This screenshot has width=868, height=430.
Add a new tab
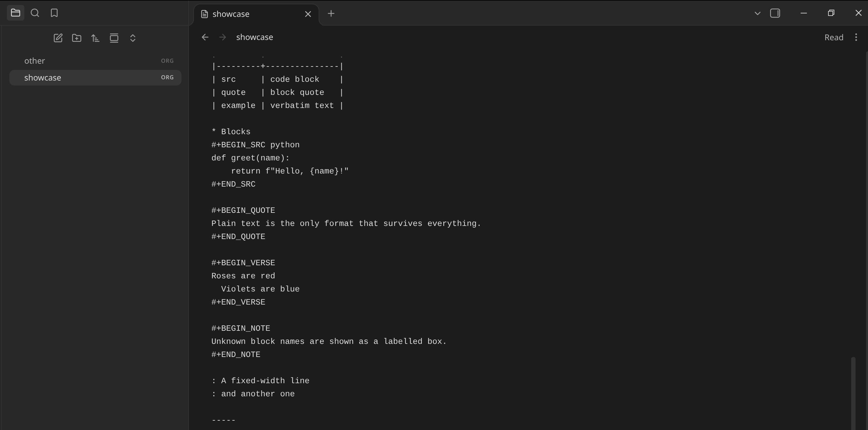(x=331, y=13)
